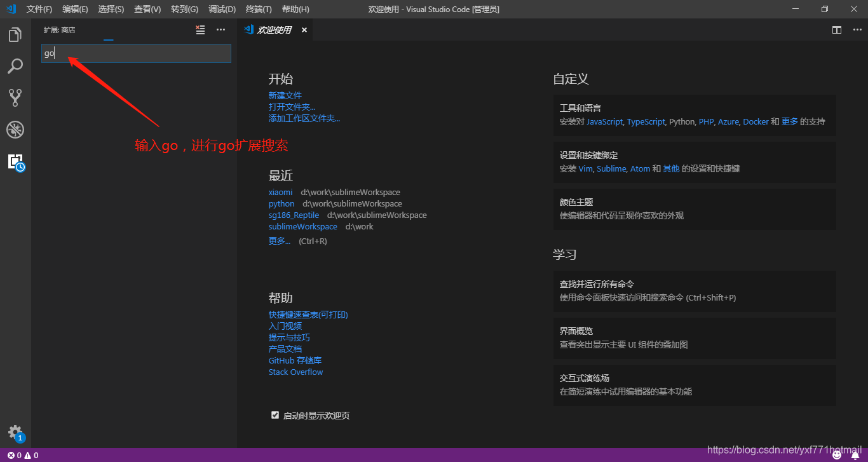868x462 pixels.
Task: Click 更多... recent items link
Action: pos(280,241)
